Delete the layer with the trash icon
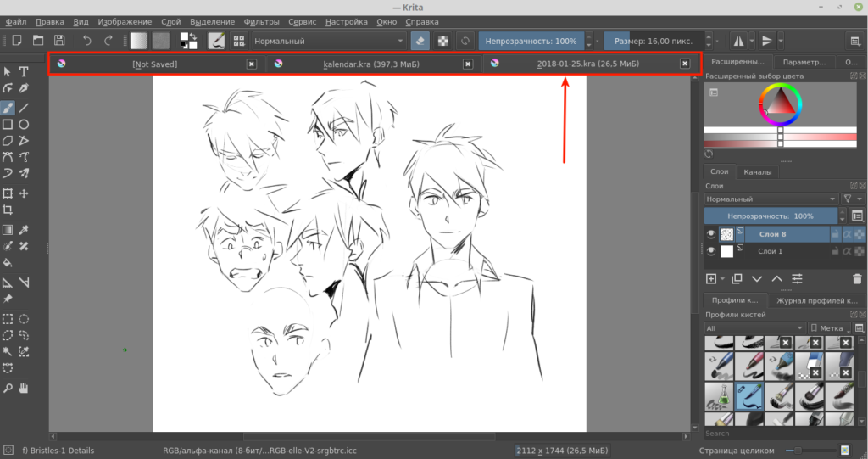The width and height of the screenshot is (868, 459). pos(857,278)
